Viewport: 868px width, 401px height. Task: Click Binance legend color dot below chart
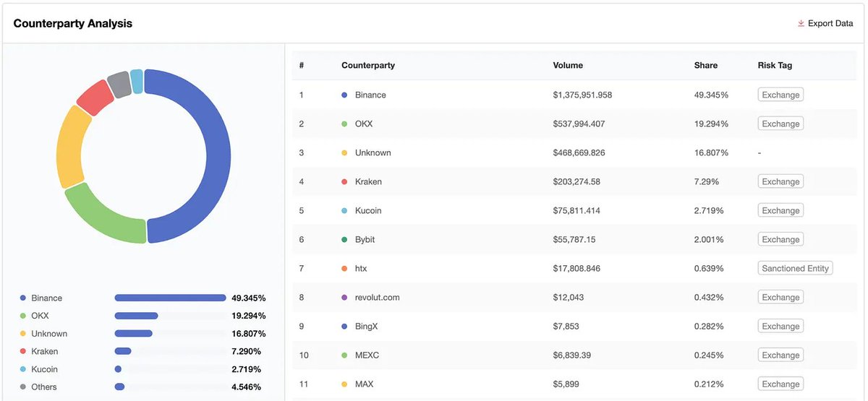pyautogui.click(x=23, y=298)
